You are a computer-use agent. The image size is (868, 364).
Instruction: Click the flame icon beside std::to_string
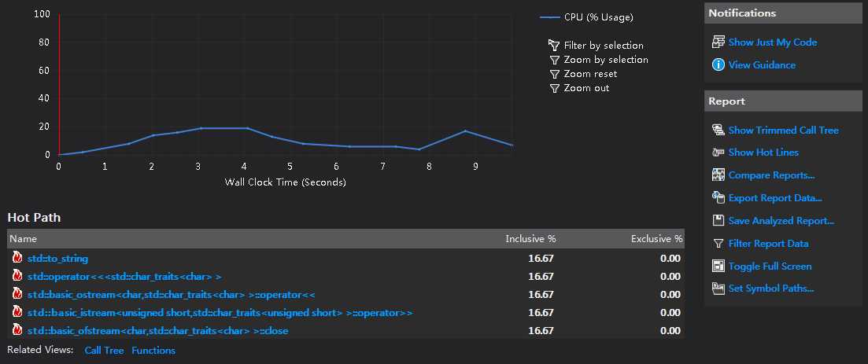tap(17, 259)
